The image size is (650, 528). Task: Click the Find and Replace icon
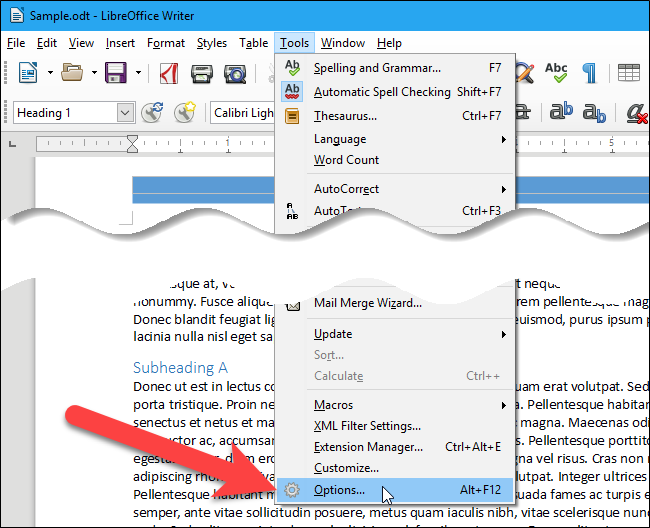(x=525, y=73)
